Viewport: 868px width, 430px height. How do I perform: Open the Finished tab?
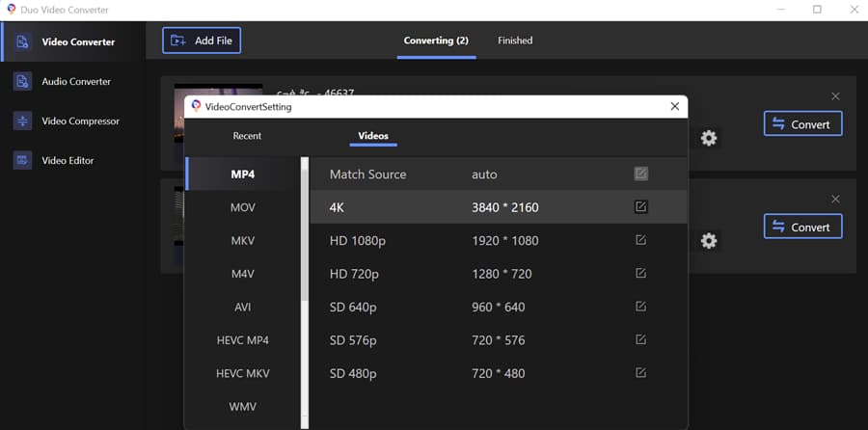515,40
